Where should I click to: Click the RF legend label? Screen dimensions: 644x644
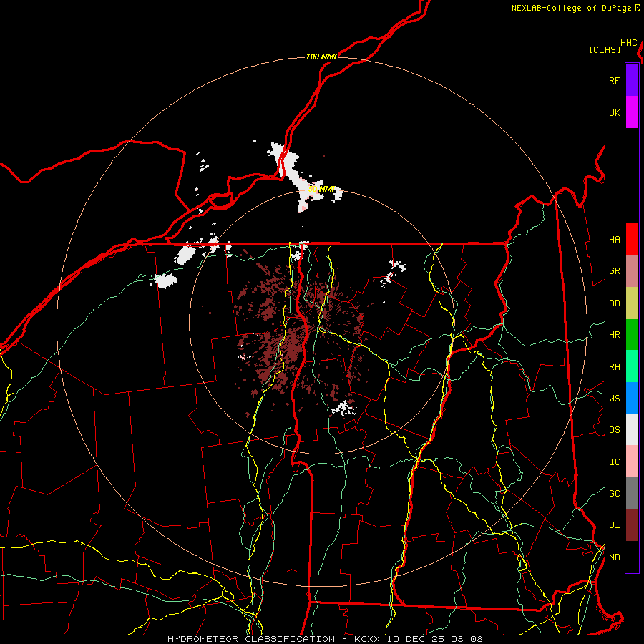click(614, 80)
